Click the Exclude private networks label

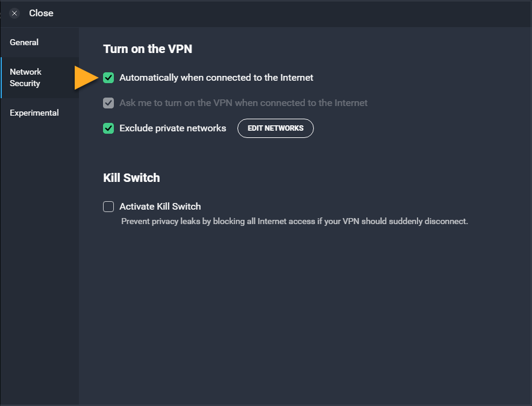coord(173,128)
